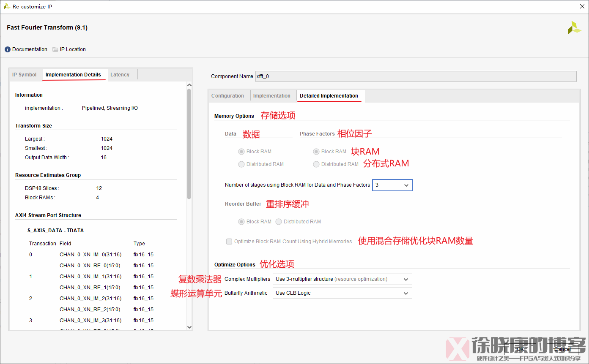Viewport: 589px width, 364px height.
Task: Select Distributed RAM for Phase Factors
Action: pos(316,164)
